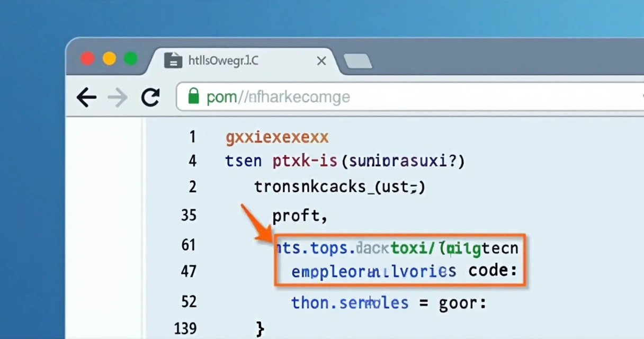Focus the address bar URL field

[x=371, y=97]
